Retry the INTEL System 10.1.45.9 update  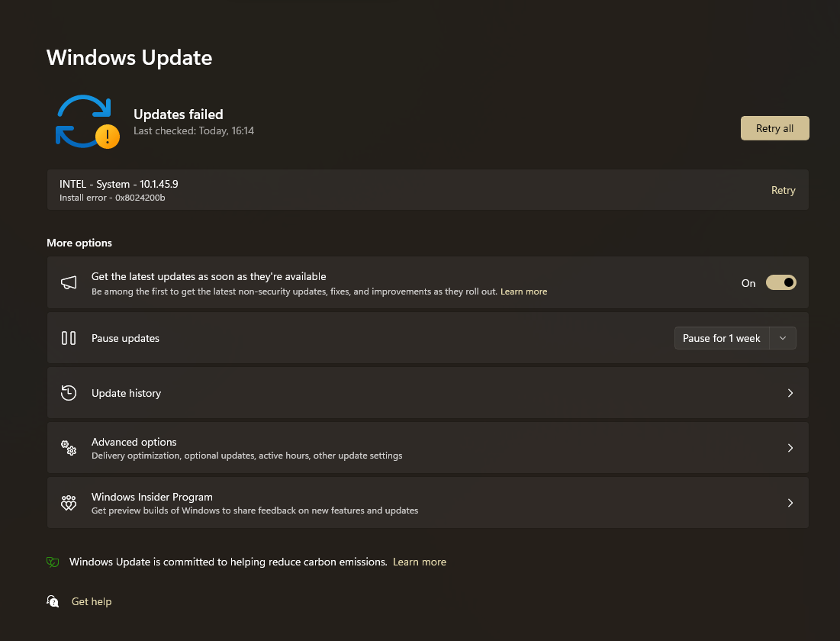783,190
